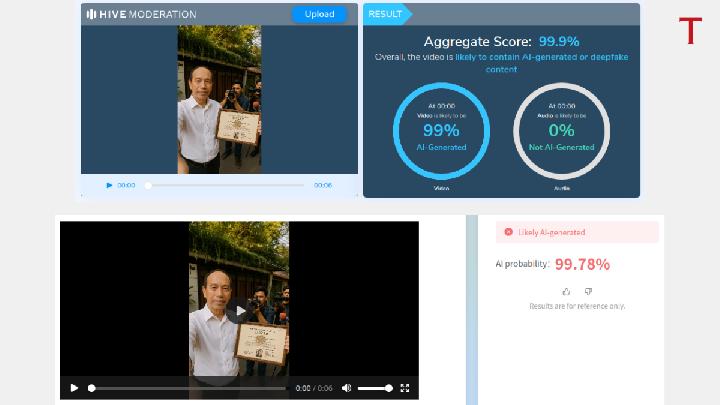720x405 pixels.
Task: Click the Hive video progress bar
Action: tap(225, 185)
